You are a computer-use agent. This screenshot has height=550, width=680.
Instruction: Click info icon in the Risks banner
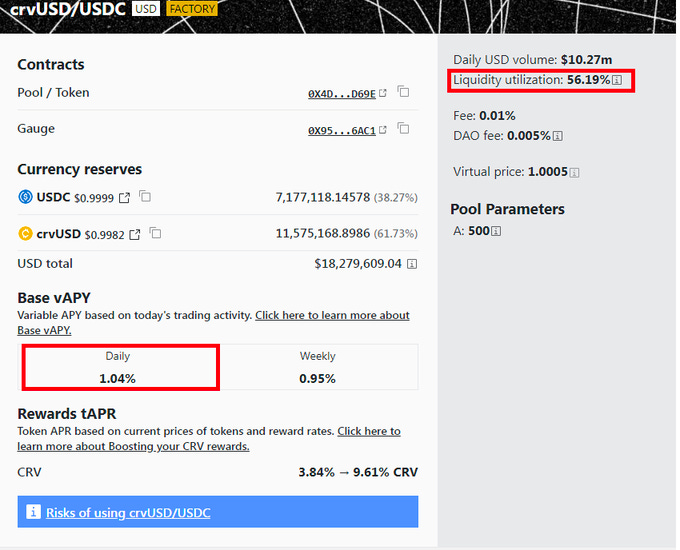click(x=33, y=512)
